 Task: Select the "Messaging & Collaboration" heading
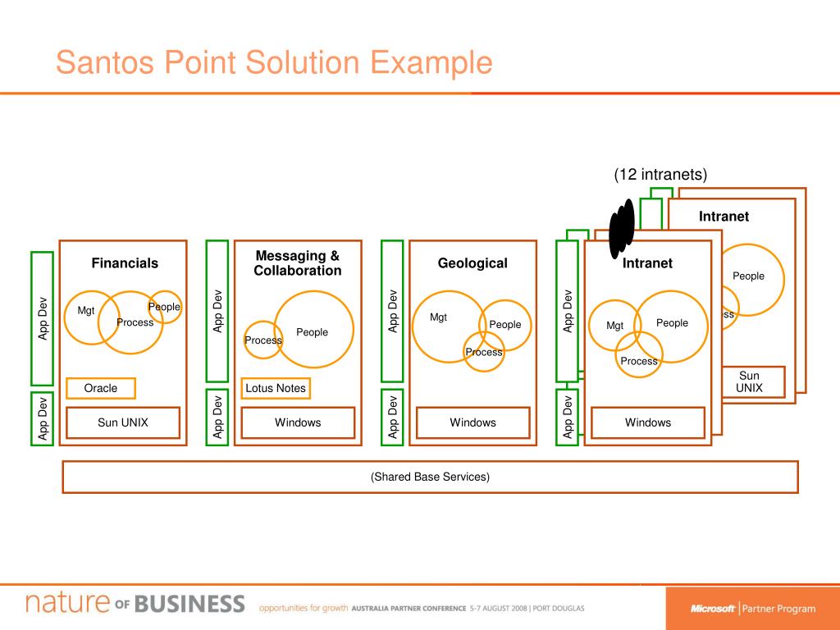click(297, 263)
